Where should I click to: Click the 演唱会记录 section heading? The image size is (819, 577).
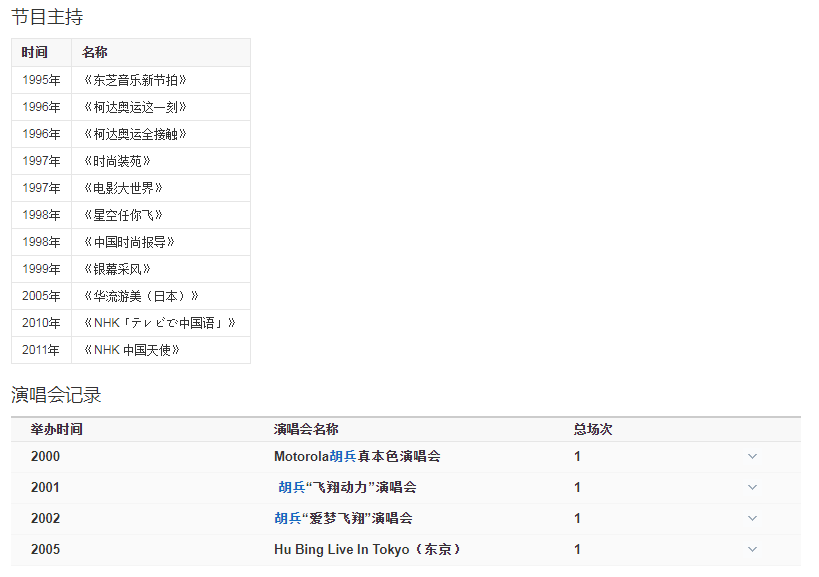pos(56,395)
